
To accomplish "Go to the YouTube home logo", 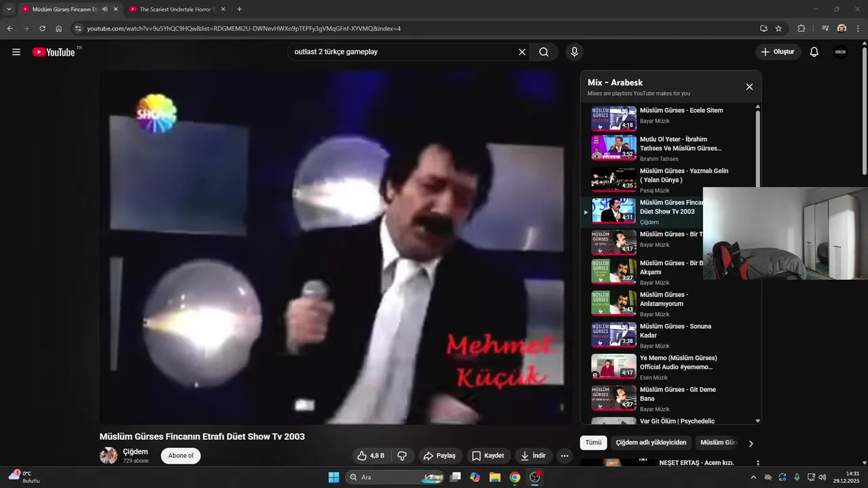I will click(54, 52).
